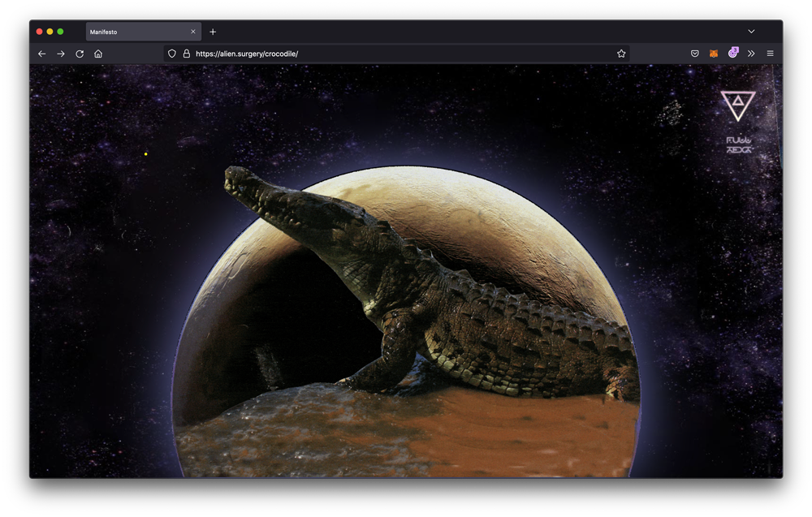
Task: Select the Manifesto tab
Action: [144, 32]
